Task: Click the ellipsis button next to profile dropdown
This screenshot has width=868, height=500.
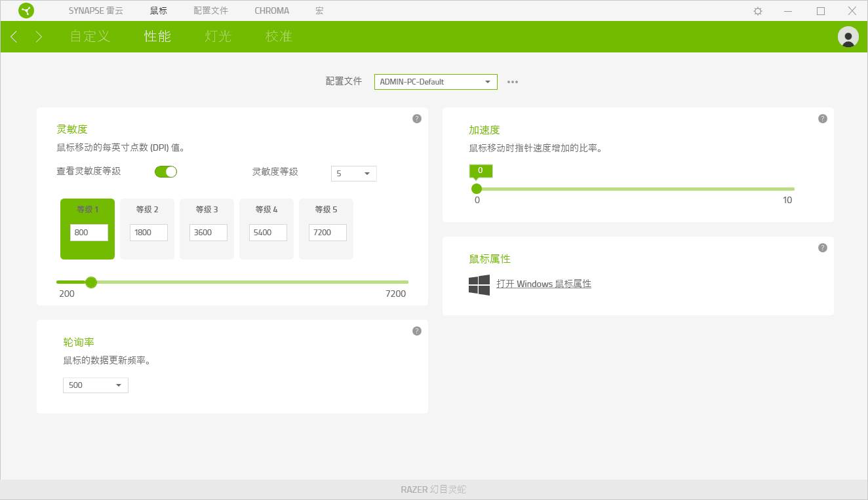Action: tap(512, 81)
